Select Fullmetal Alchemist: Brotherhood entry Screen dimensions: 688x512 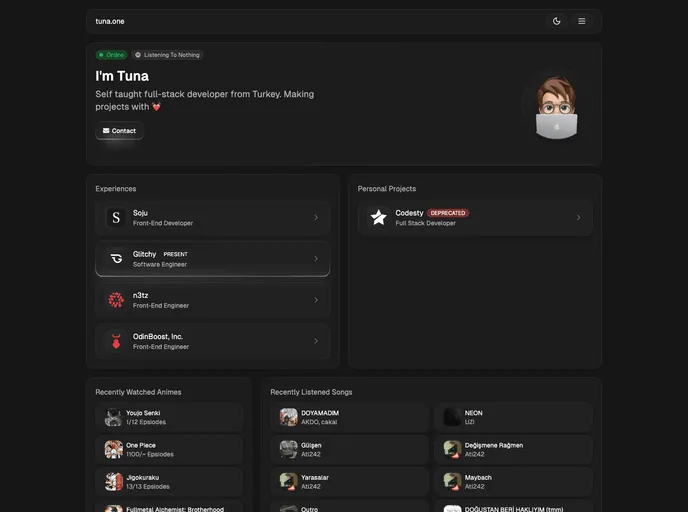pos(168,507)
